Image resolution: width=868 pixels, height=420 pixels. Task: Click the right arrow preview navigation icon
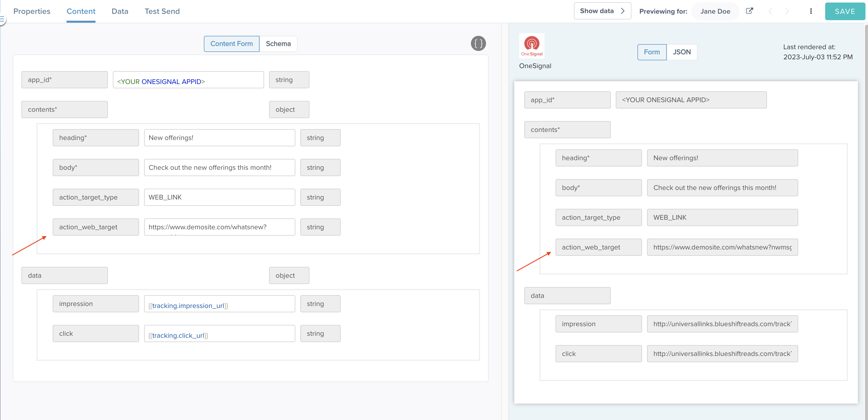[x=787, y=11]
